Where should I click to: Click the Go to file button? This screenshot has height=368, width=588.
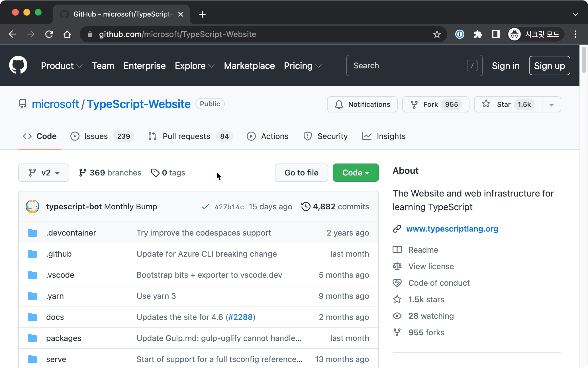pos(301,173)
